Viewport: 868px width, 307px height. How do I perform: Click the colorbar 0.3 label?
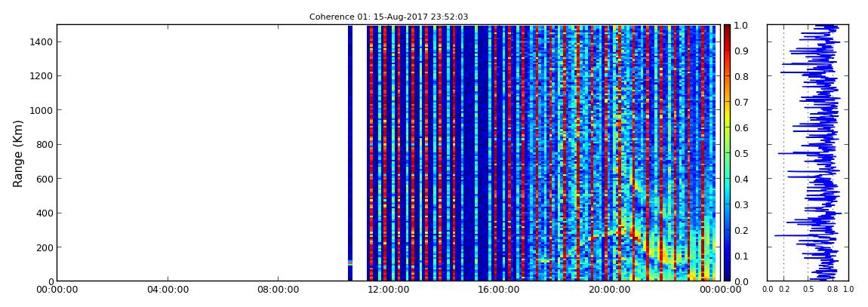click(x=740, y=204)
